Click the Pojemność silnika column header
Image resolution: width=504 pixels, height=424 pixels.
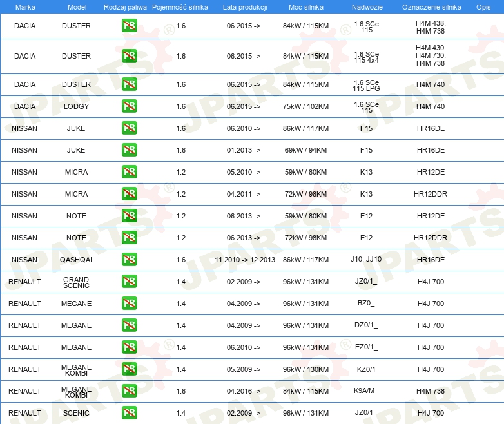pos(180,7)
